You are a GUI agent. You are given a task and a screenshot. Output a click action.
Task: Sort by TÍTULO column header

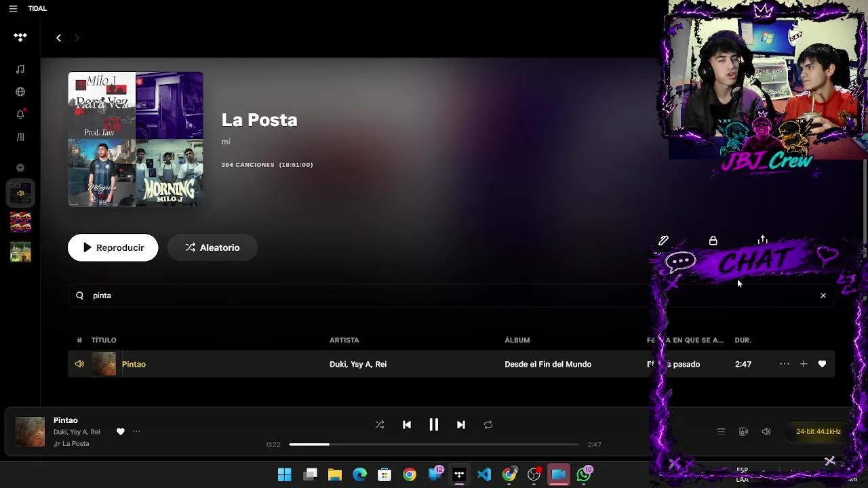pos(104,340)
